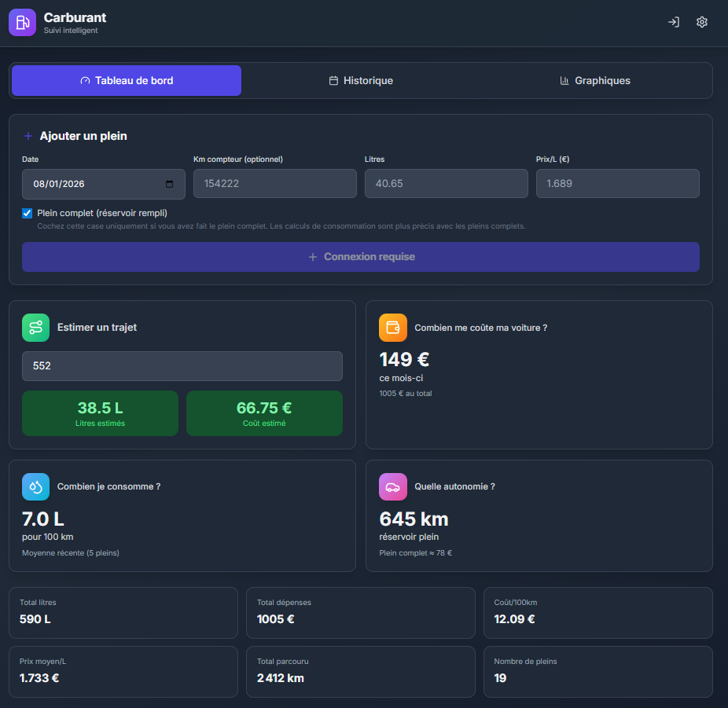Click the trip distance field showing 552
This screenshot has height=708, width=728.
click(x=182, y=366)
